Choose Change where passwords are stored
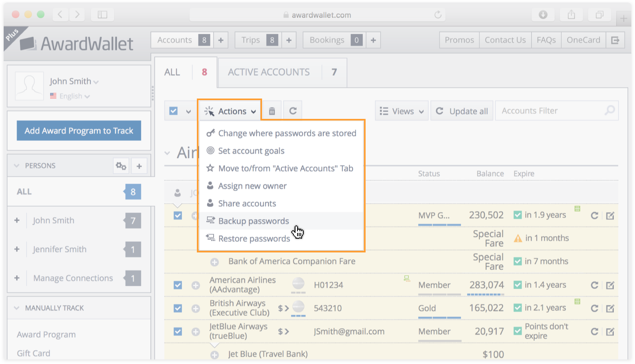 pyautogui.click(x=281, y=133)
